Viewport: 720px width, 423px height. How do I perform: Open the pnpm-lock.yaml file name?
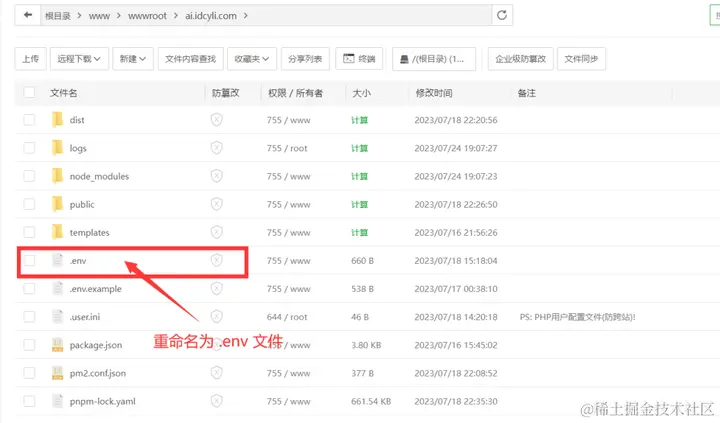pyautogui.click(x=102, y=401)
